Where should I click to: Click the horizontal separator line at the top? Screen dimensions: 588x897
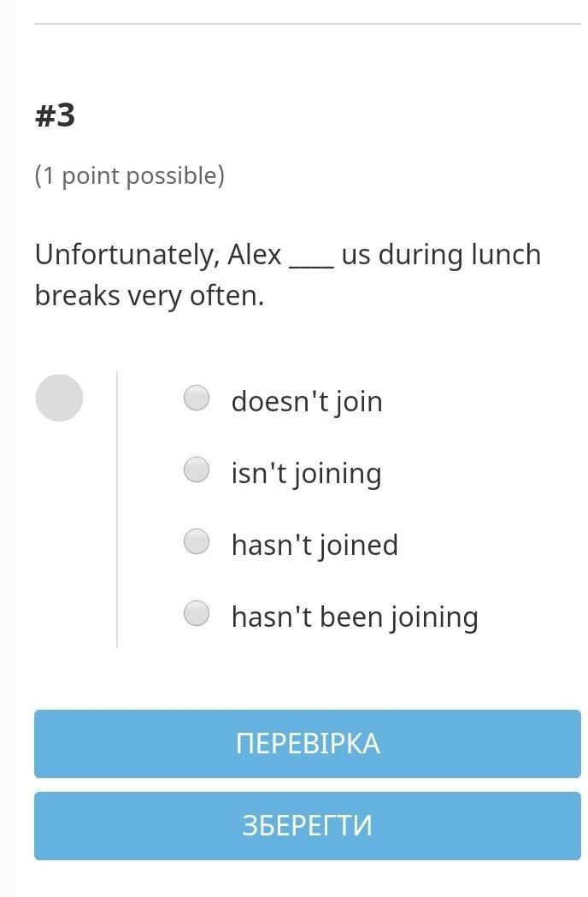(x=307, y=24)
